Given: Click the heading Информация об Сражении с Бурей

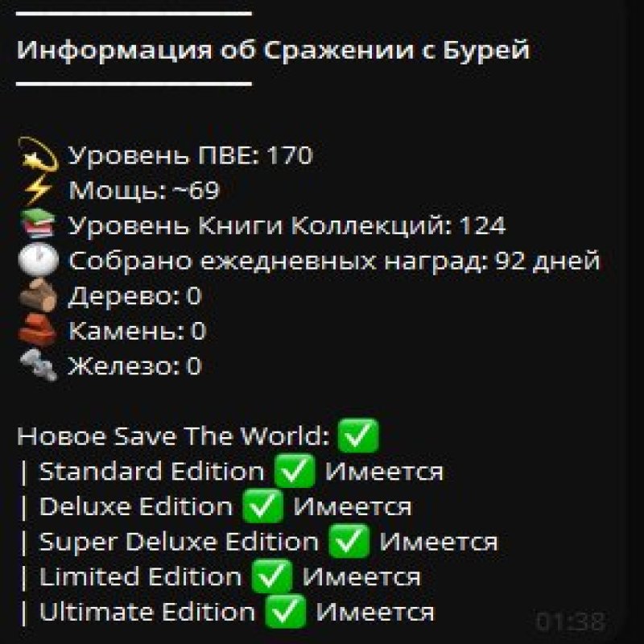Looking at the screenshot, I should (x=273, y=50).
